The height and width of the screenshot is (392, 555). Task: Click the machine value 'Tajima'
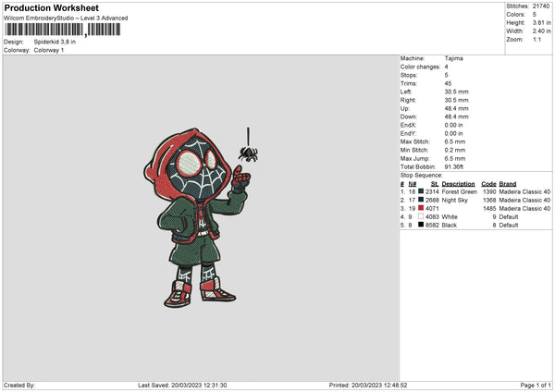coord(454,58)
